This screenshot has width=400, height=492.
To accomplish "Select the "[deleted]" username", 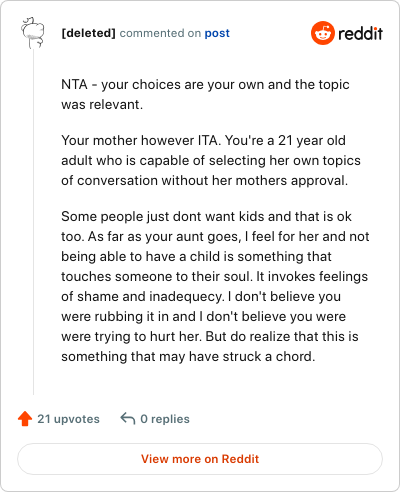I will click(x=88, y=33).
